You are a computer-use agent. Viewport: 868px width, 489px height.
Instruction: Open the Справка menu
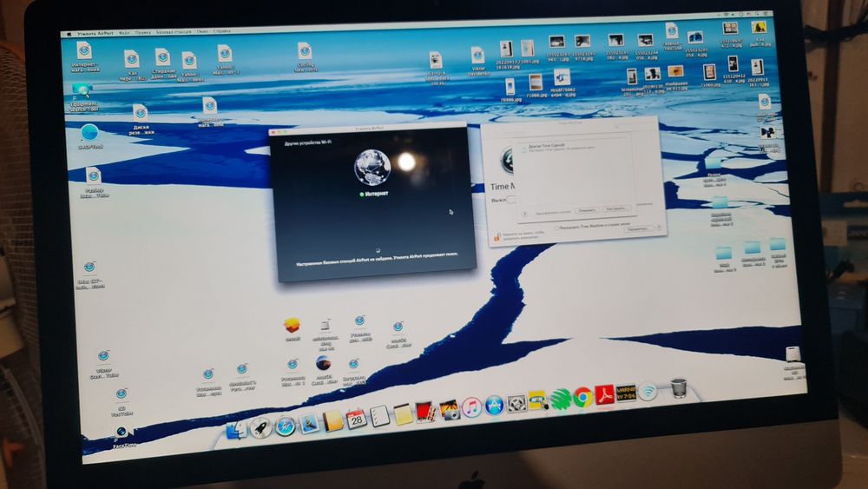tap(222, 31)
